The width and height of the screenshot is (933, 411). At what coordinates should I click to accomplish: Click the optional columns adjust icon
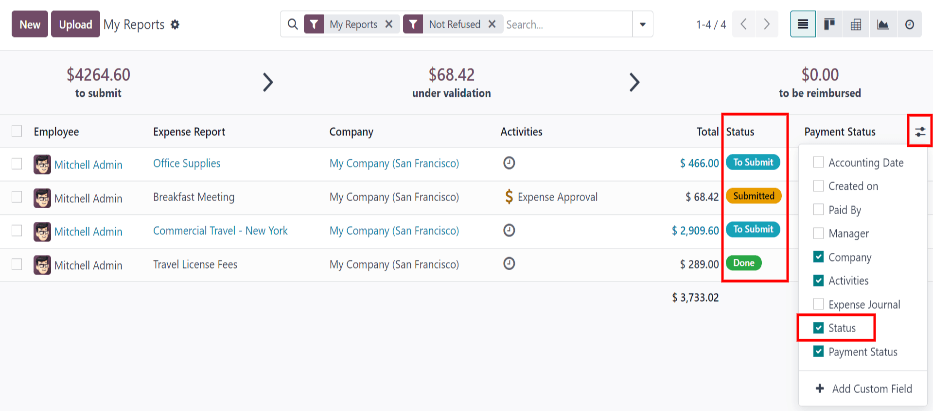point(920,131)
